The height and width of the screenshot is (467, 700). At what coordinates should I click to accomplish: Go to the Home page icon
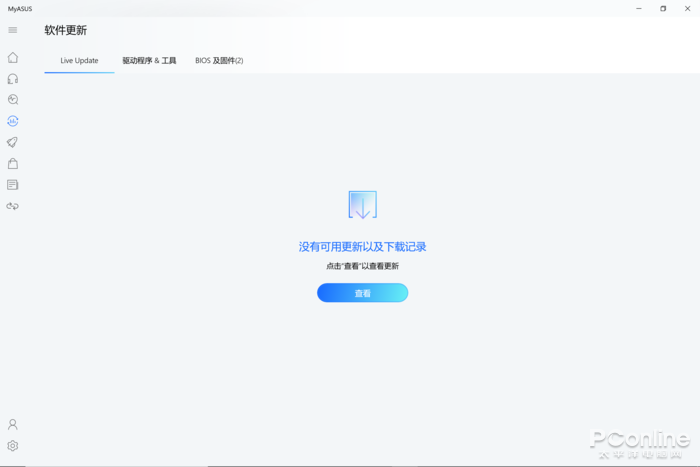pos(13,57)
